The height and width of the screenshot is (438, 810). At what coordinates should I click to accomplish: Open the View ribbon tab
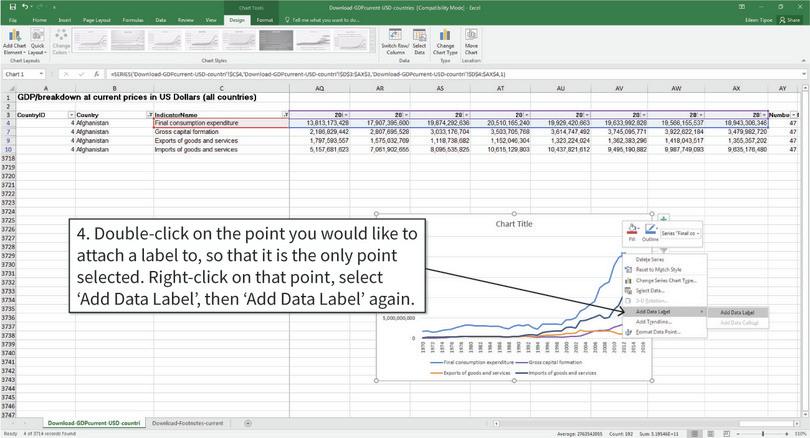(x=211, y=20)
